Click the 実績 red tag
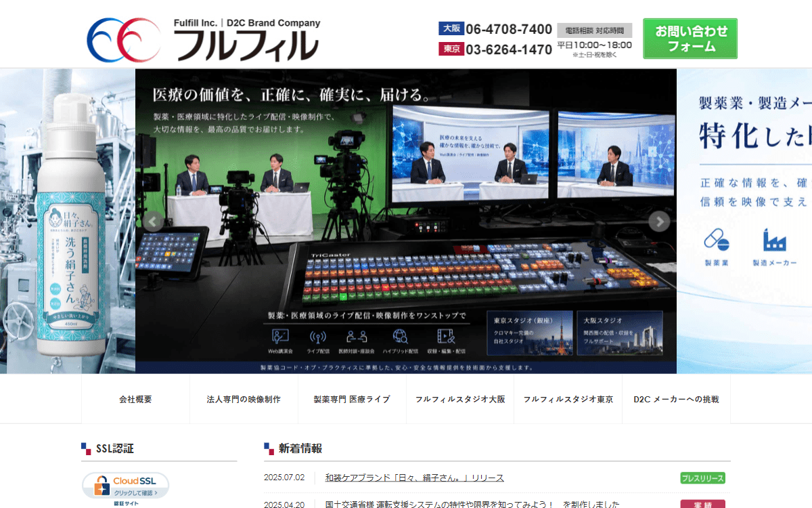812x508 pixels. (702, 504)
